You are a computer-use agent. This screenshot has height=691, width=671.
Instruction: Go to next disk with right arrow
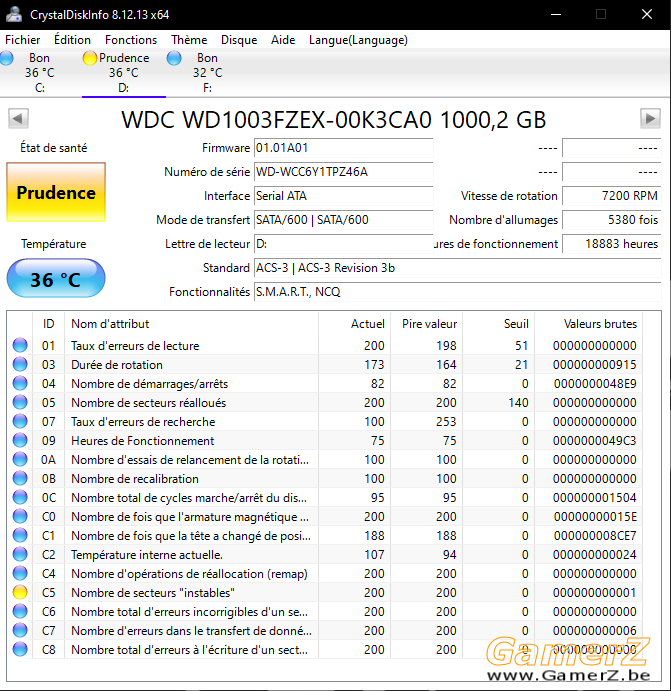(650, 119)
